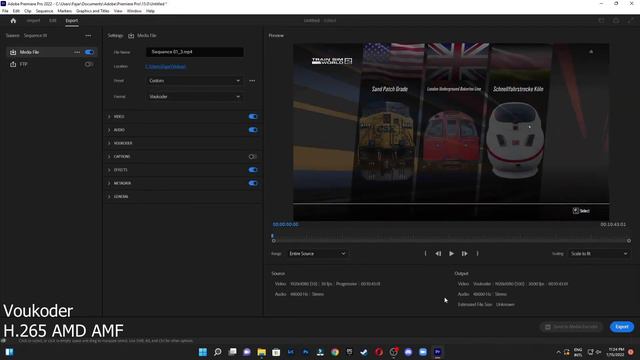Click the playhead at the timeline start

[x=272, y=236]
